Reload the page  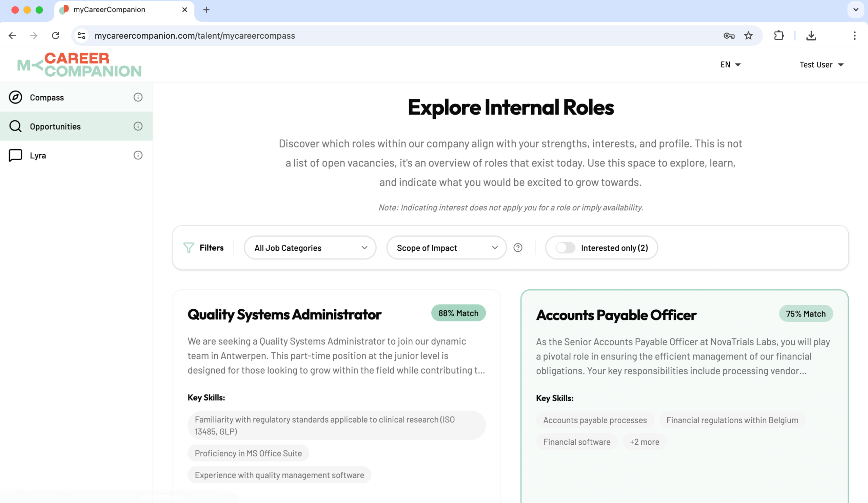tap(56, 36)
